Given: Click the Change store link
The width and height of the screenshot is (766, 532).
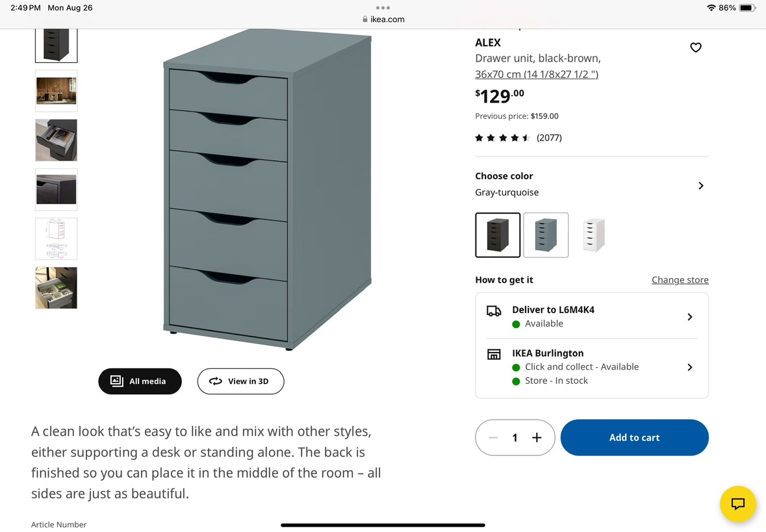Looking at the screenshot, I should coord(680,280).
